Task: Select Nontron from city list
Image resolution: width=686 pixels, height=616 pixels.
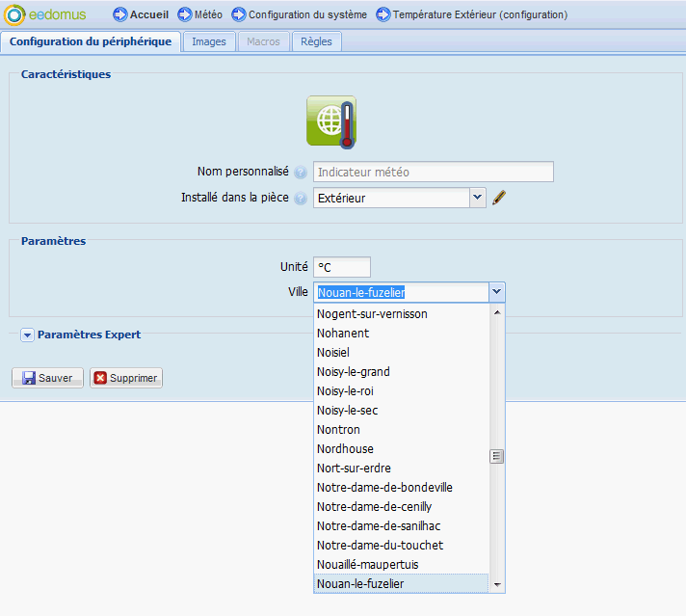Action: coord(401,430)
